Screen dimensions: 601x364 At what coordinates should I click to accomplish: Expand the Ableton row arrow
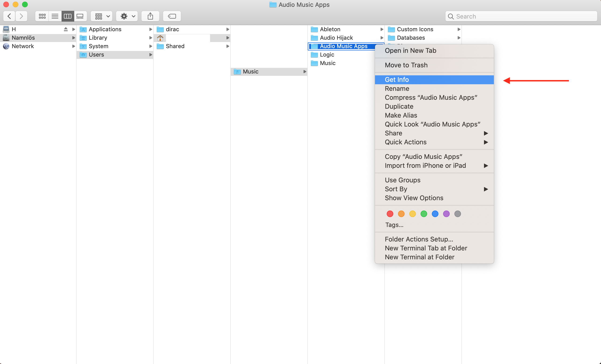tap(382, 29)
